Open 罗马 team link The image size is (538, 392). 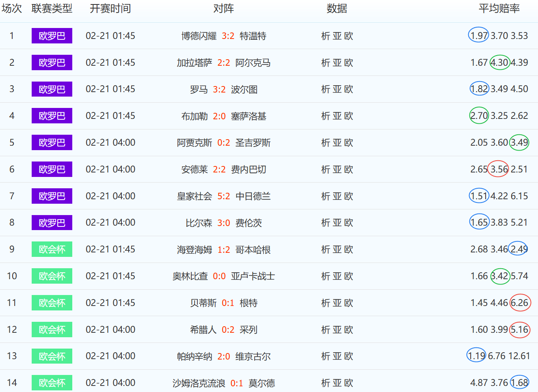click(x=199, y=90)
